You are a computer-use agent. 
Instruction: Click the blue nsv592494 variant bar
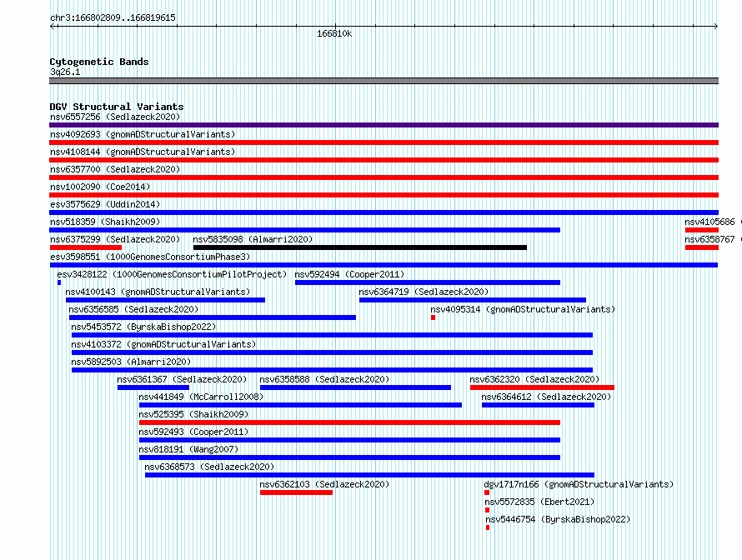click(x=428, y=282)
